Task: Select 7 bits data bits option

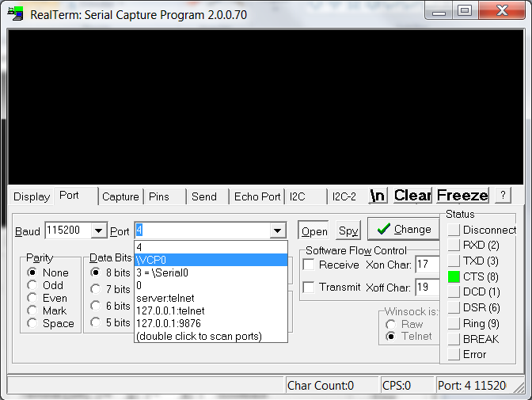Action: (97, 290)
